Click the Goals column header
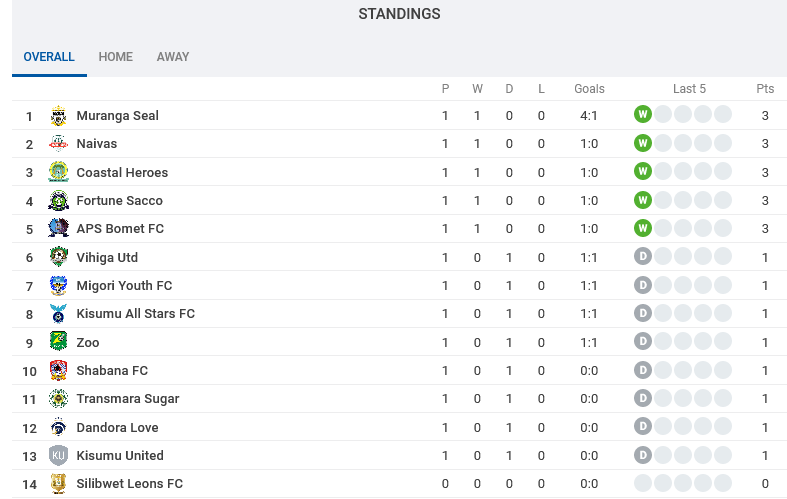Viewport: 787px width, 499px height. [589, 89]
